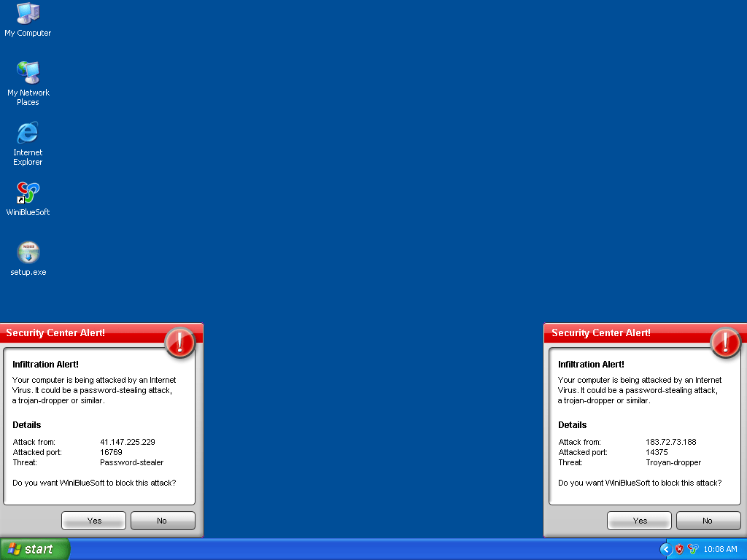Expand hidden tray icons with arrow
Screen dimensions: 747x560
(x=665, y=549)
